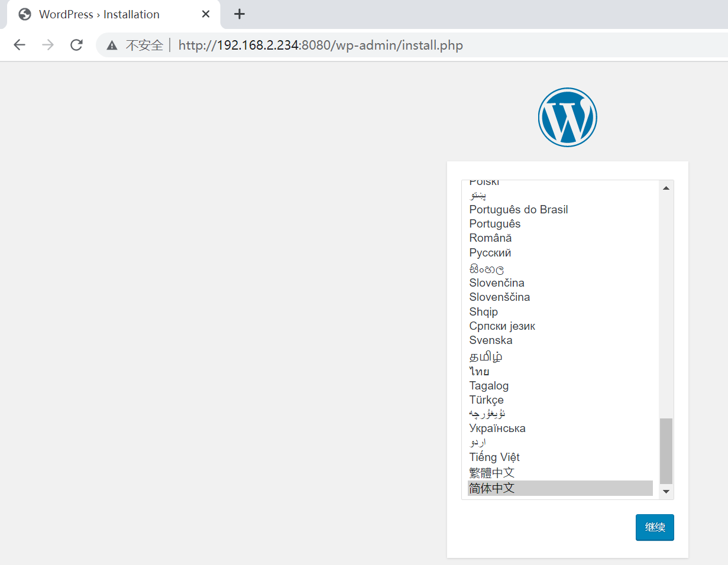This screenshot has width=728, height=565.
Task: Click the browser reload icon
Action: (76, 45)
